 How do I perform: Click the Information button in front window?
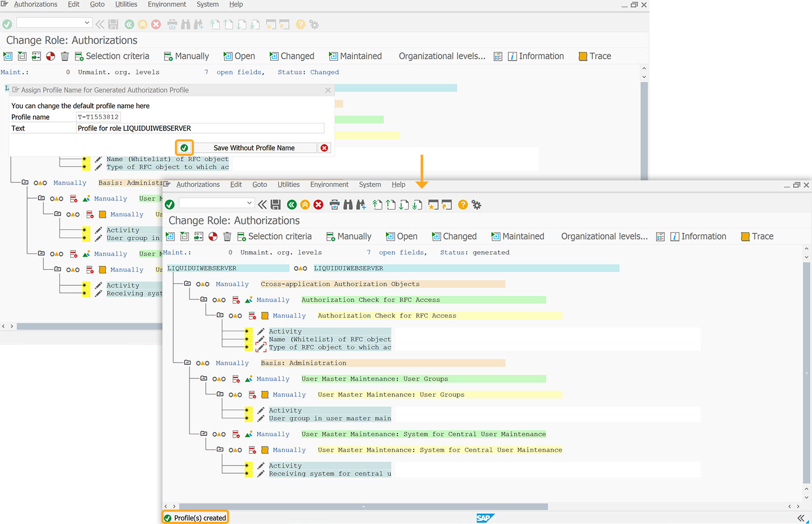click(698, 237)
